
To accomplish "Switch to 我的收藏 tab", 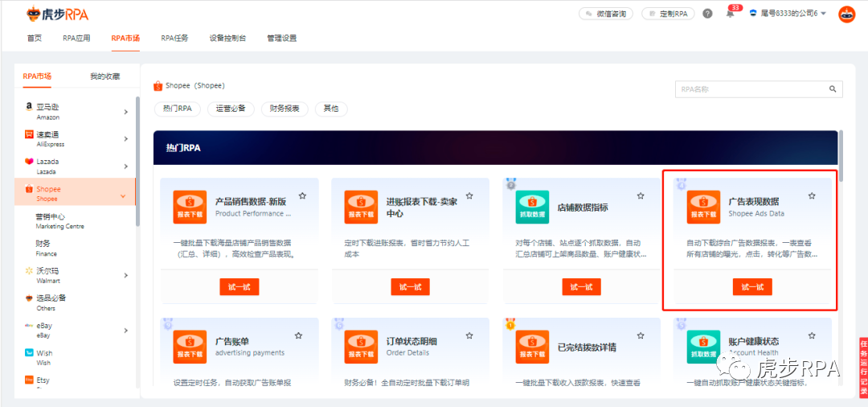I will click(105, 76).
